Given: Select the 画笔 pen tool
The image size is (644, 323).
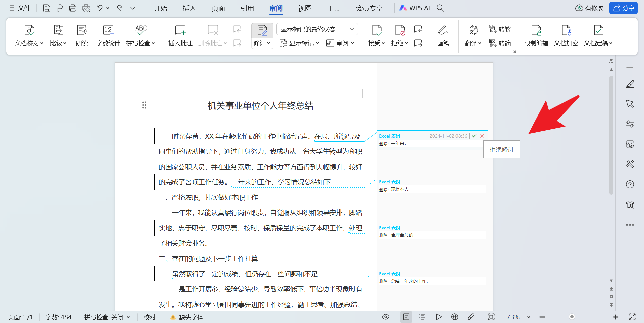Looking at the screenshot, I should (443, 35).
